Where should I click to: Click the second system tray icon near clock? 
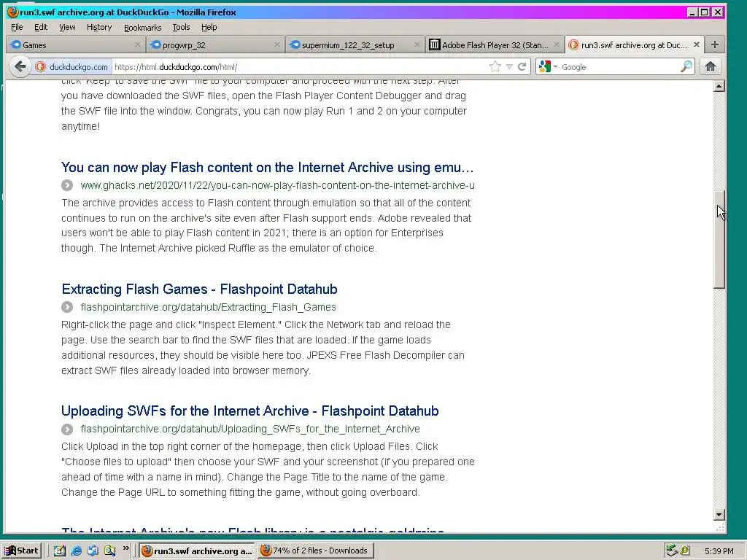[685, 551]
